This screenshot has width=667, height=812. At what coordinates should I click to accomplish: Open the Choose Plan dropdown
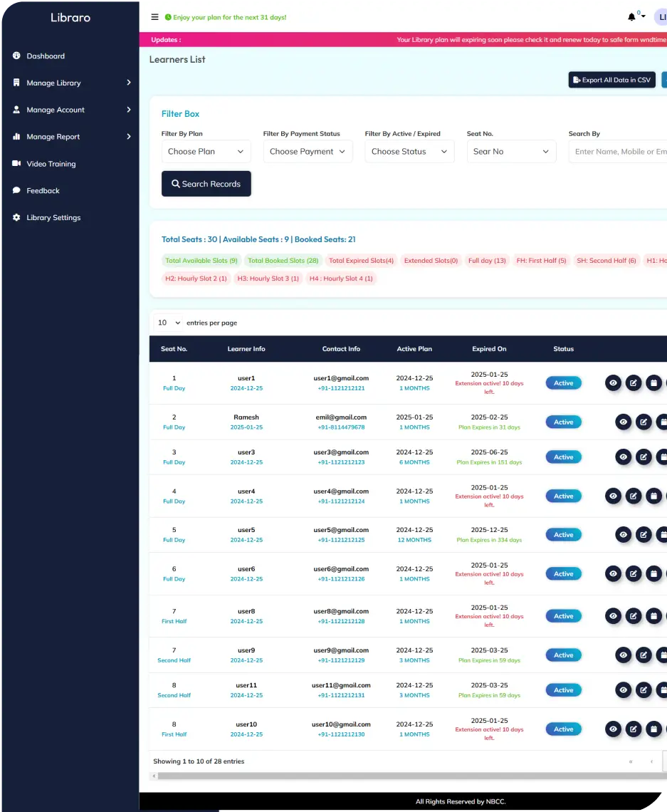point(206,151)
